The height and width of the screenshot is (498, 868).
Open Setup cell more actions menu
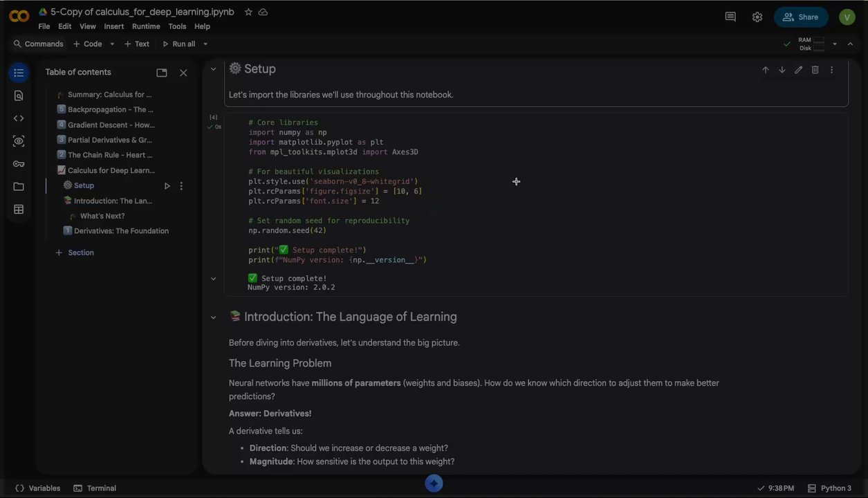[832, 70]
